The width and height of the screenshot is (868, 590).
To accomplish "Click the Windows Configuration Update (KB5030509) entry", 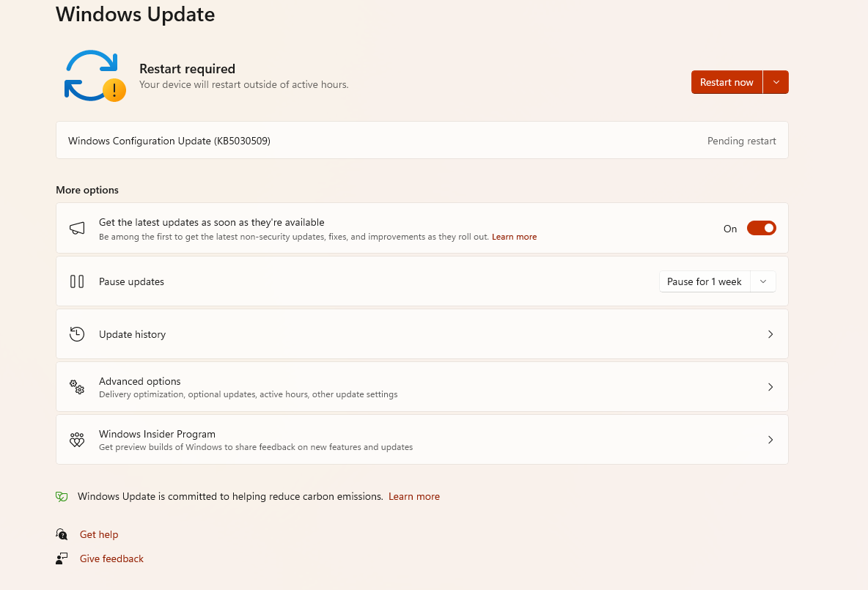I will pos(422,141).
